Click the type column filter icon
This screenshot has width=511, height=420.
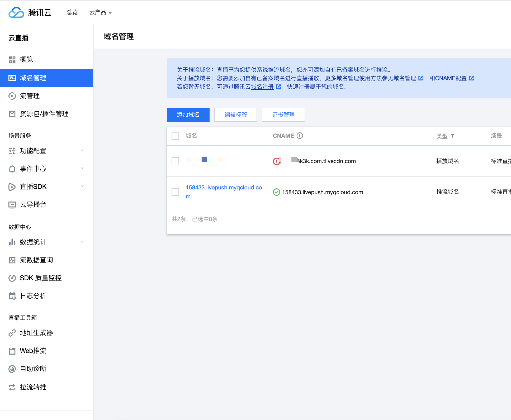(452, 136)
